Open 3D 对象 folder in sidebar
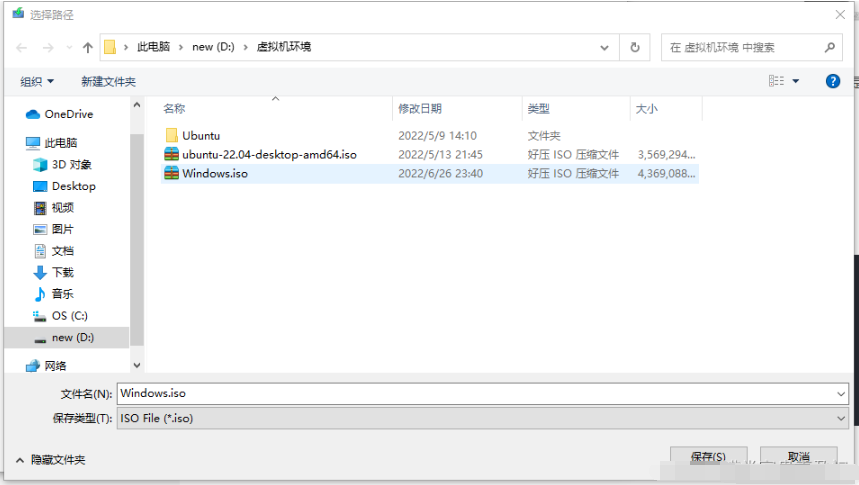The height and width of the screenshot is (485, 859). point(62,164)
